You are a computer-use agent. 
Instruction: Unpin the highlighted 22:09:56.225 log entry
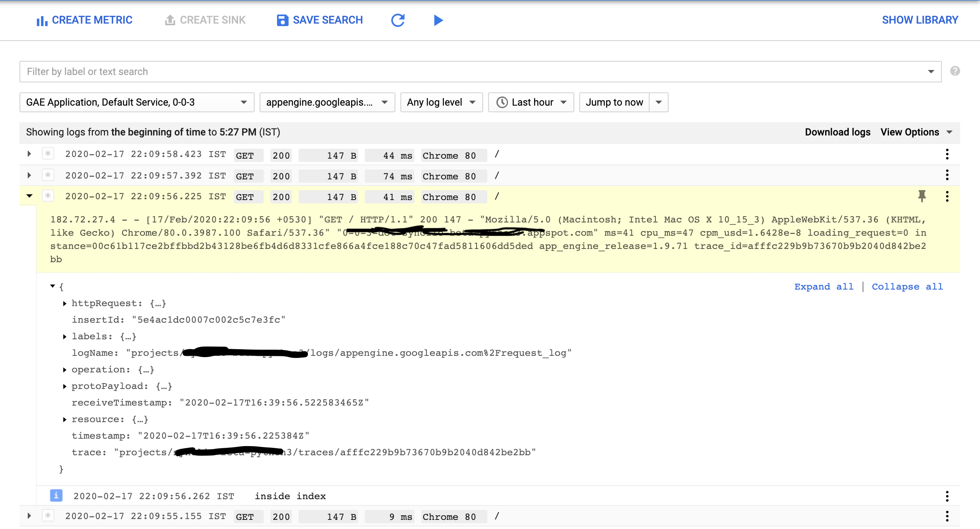pyautogui.click(x=922, y=196)
